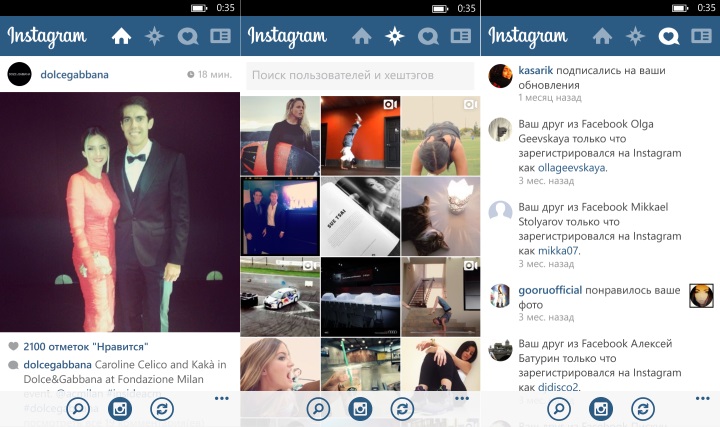720x427 pixels.
Task: Click the user and hashtag search field
Action: click(360, 75)
